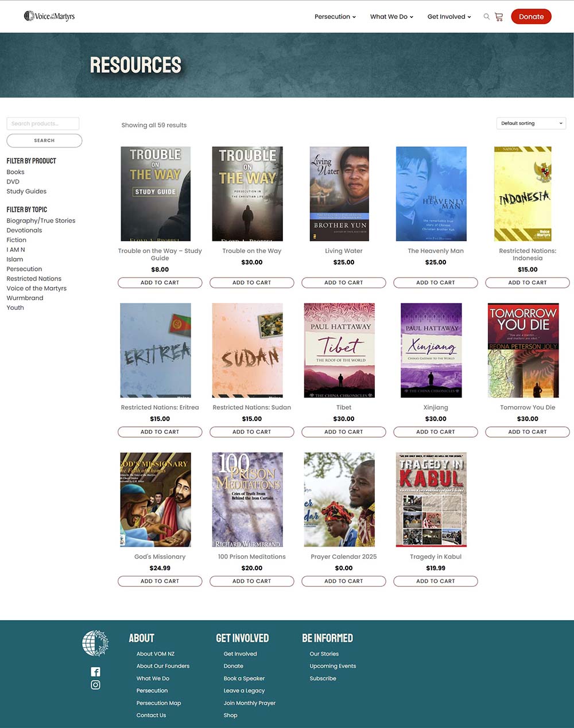Add Prayer Calendar 2025 to cart
This screenshot has width=574, height=728.
click(344, 581)
